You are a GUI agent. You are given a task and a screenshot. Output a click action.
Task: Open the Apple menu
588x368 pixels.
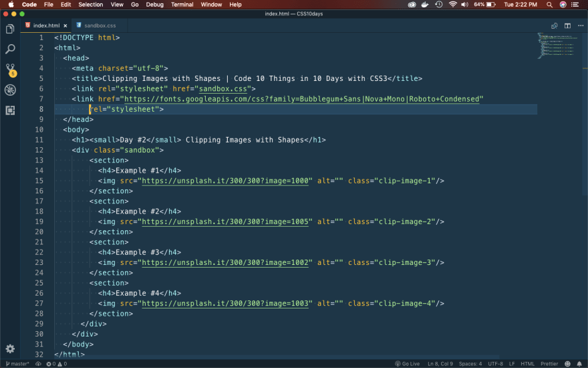coord(11,5)
